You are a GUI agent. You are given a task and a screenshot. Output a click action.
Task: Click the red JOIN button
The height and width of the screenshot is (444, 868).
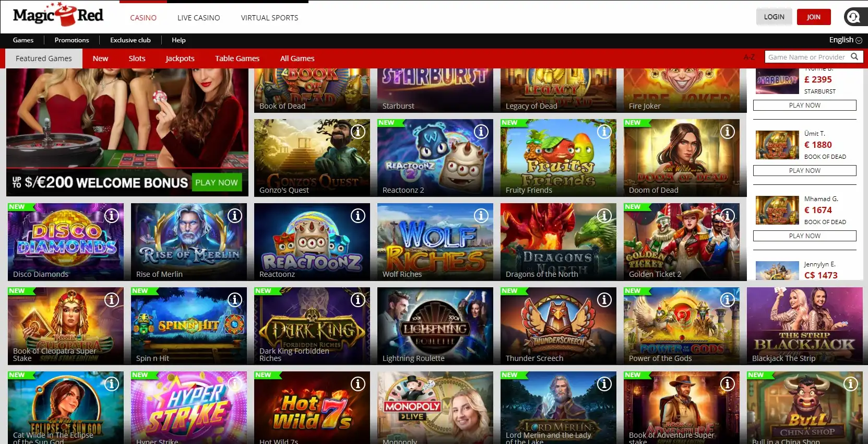click(x=813, y=17)
